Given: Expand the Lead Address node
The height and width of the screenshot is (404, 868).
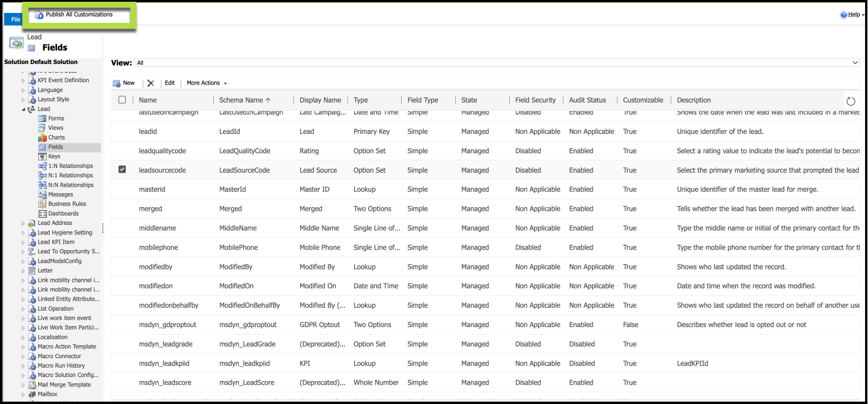Looking at the screenshot, I should coord(23,223).
